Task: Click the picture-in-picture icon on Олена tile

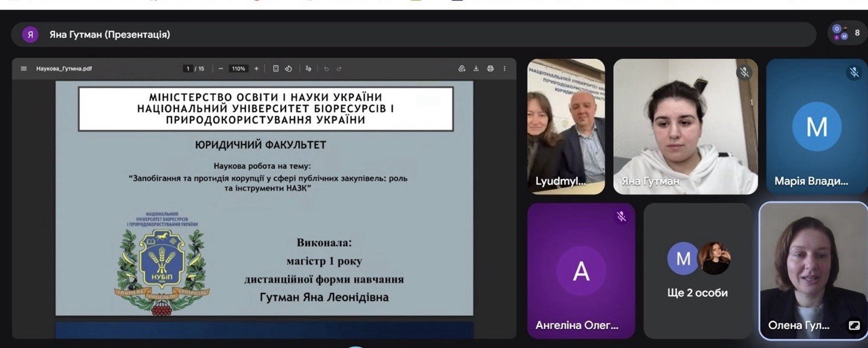Action: (x=854, y=326)
